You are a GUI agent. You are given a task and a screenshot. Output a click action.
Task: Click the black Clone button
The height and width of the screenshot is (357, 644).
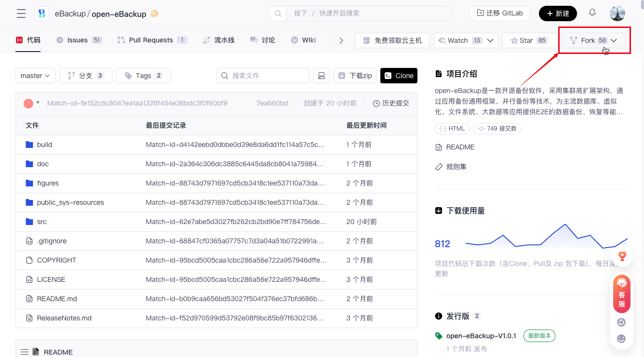399,76
